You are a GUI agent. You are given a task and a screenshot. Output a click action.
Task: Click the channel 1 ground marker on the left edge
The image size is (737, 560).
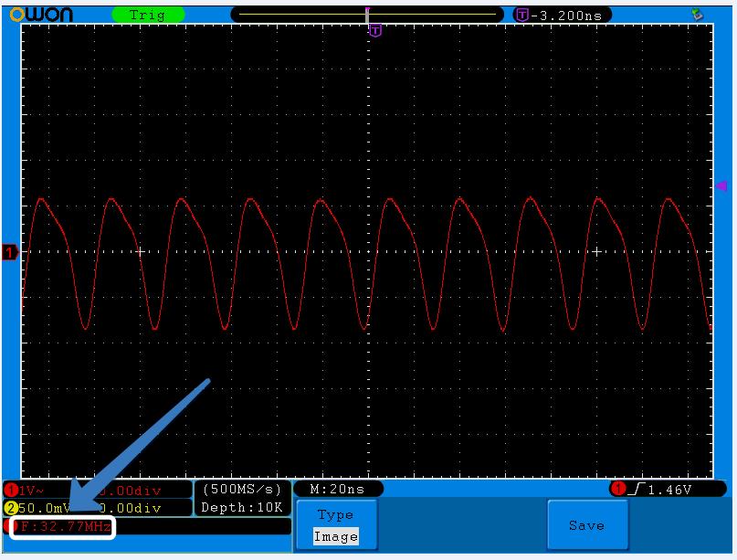10,252
